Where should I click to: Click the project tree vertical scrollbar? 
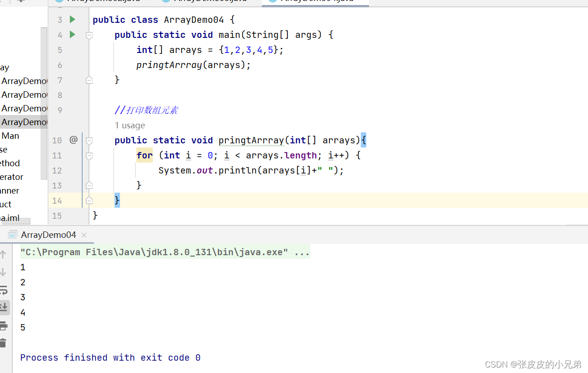(44, 103)
